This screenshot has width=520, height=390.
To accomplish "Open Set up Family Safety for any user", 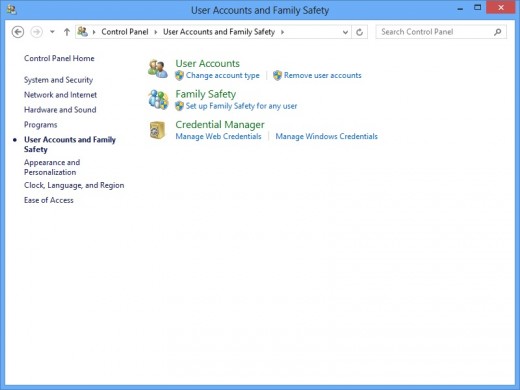I will 241,106.
